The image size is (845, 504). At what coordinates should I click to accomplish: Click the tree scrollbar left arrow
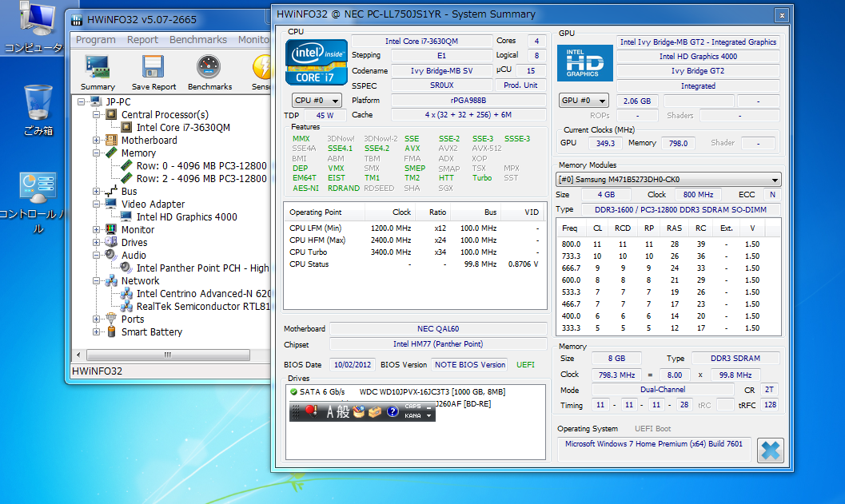point(78,355)
